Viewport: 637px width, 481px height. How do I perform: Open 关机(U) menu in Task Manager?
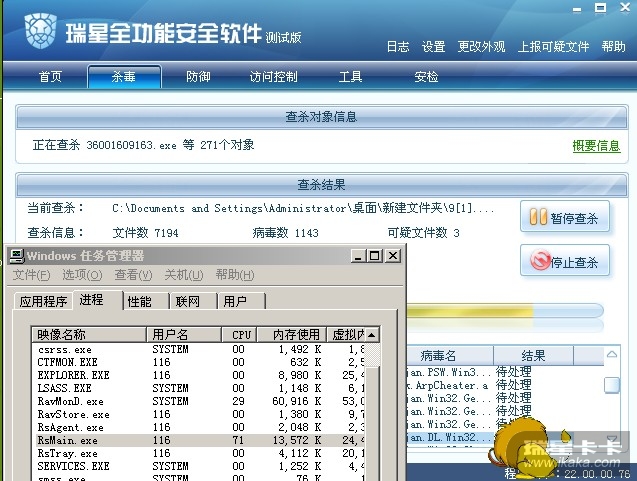(x=184, y=275)
